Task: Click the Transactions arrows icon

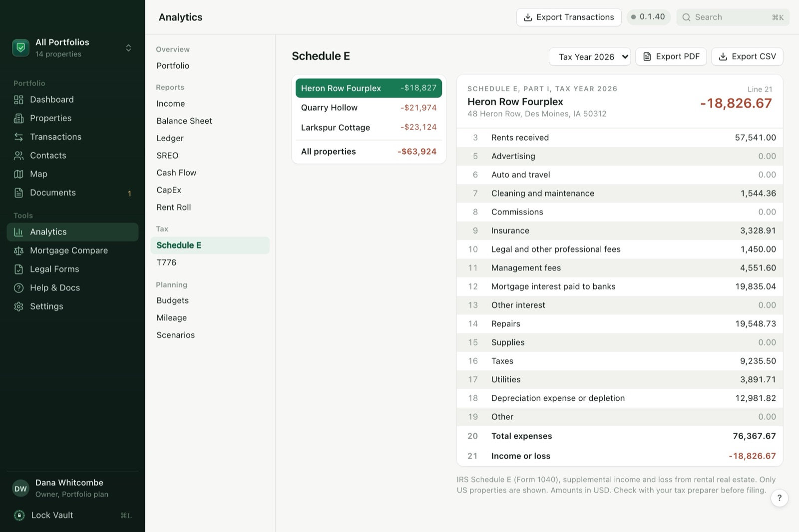Action: pos(18,137)
